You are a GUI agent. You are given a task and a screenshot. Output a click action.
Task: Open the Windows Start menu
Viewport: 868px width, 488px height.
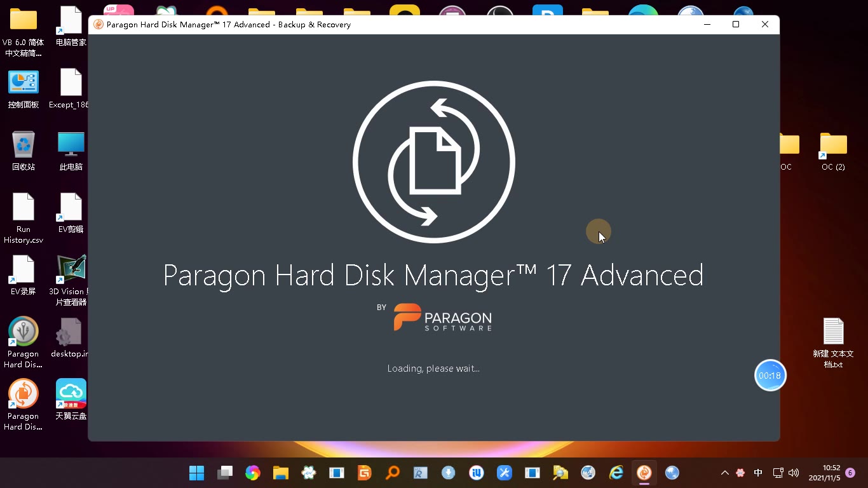(x=197, y=473)
